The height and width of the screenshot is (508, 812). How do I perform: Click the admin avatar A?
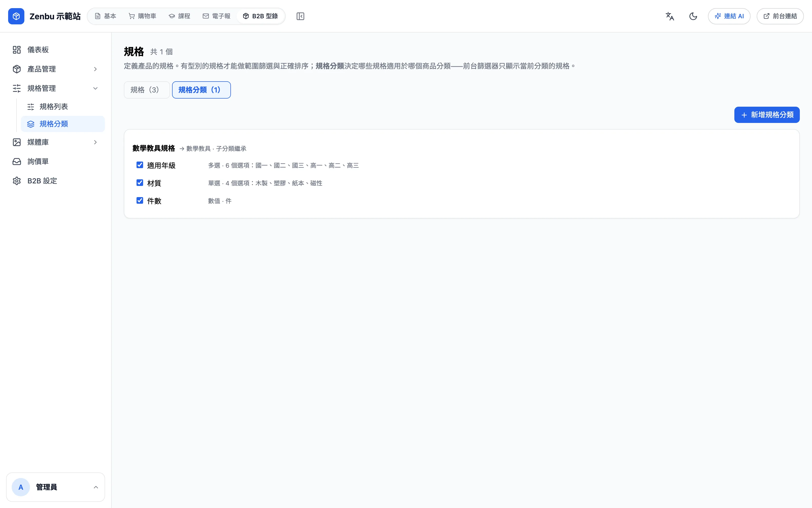[x=21, y=487]
